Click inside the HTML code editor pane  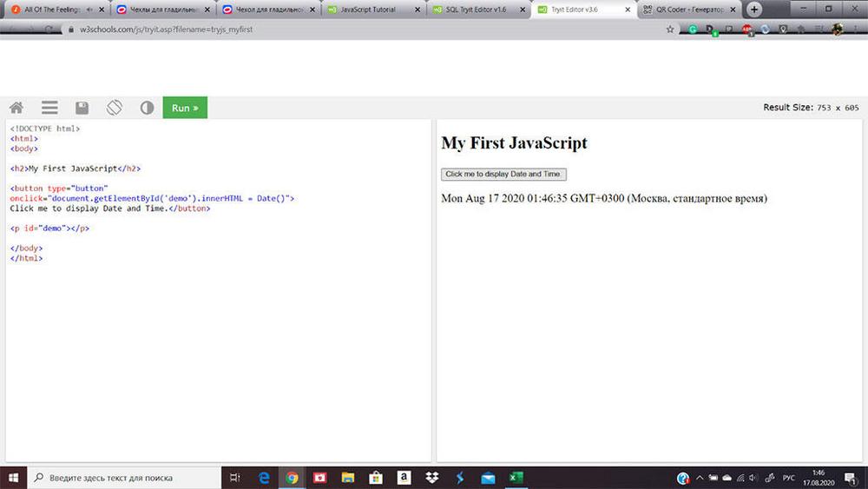tap(217, 347)
